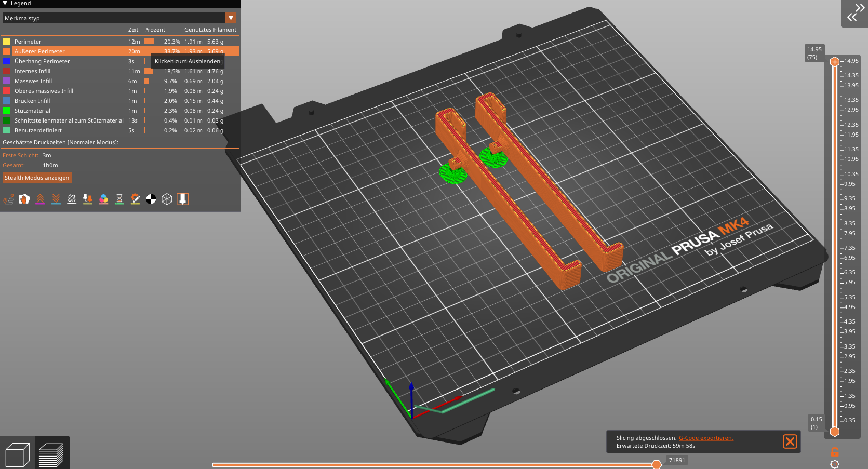This screenshot has width=868, height=469.
Task: Toggle seams visibility icon
Action: 72,199
